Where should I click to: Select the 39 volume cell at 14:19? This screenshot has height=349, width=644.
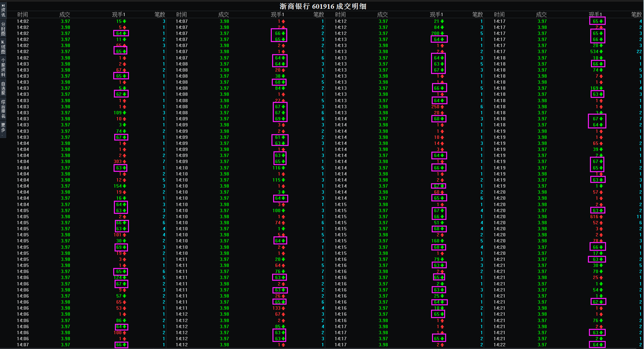point(598,149)
